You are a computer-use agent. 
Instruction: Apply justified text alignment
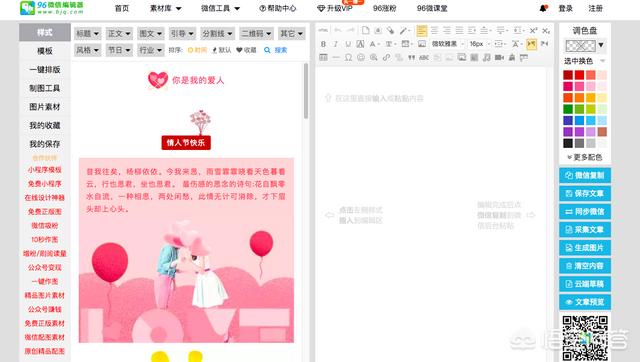click(459, 30)
